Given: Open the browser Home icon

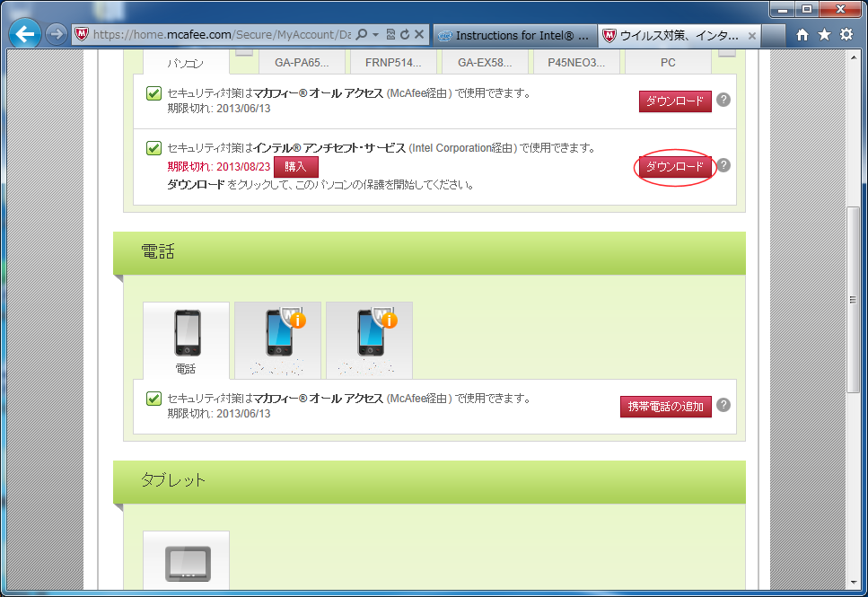Looking at the screenshot, I should point(802,35).
